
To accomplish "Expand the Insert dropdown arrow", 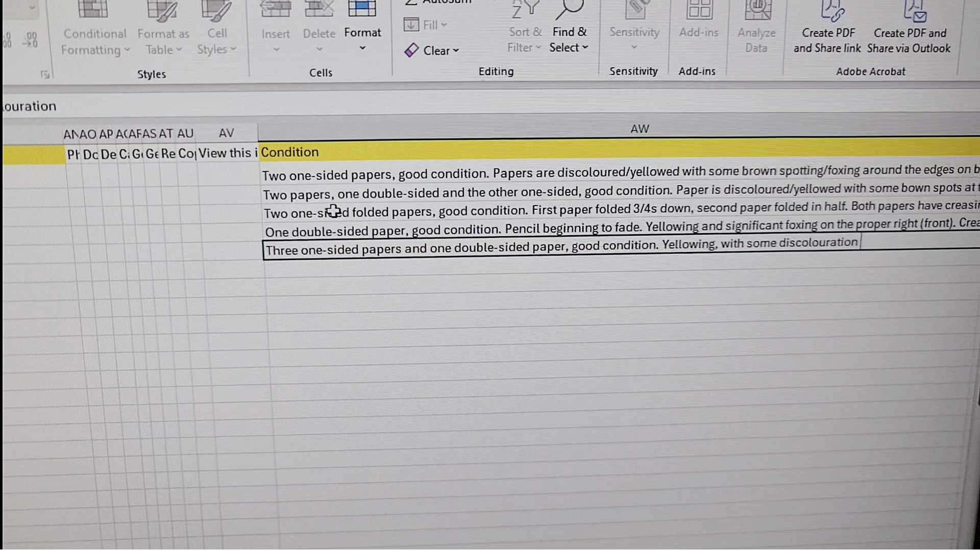I will (x=276, y=49).
